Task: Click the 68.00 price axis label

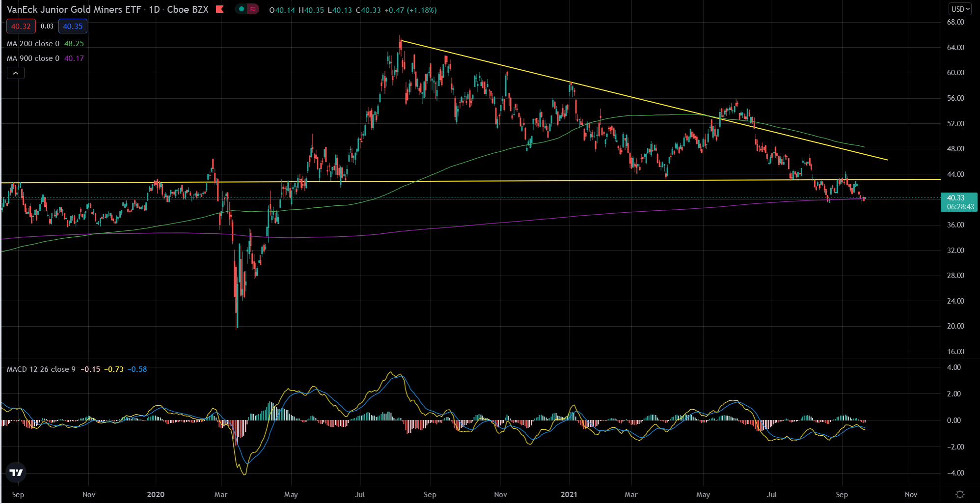Action: pyautogui.click(x=955, y=22)
